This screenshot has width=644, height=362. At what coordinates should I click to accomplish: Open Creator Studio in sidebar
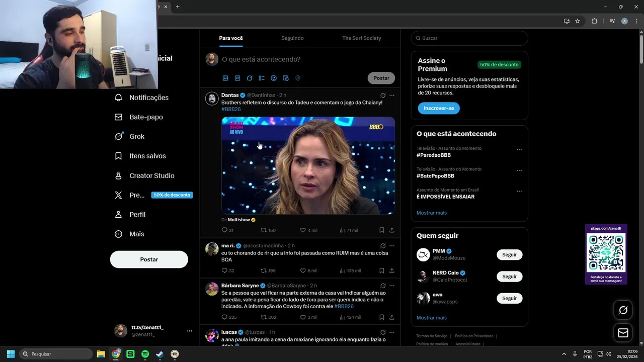[x=144, y=175]
